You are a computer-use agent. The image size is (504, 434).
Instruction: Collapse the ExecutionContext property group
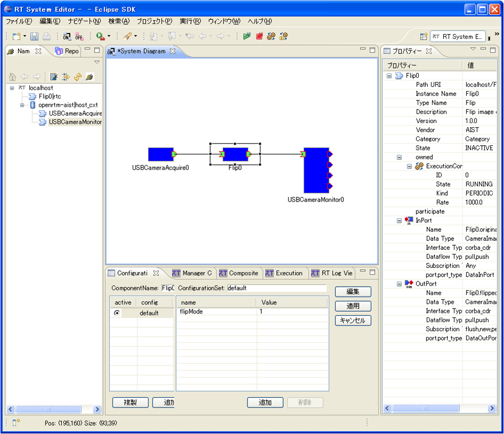(x=409, y=166)
